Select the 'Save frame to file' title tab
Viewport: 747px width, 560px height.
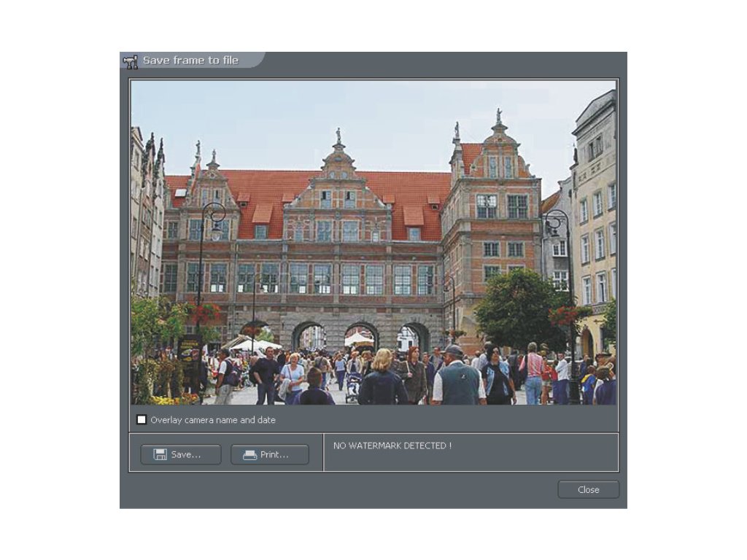coord(190,61)
